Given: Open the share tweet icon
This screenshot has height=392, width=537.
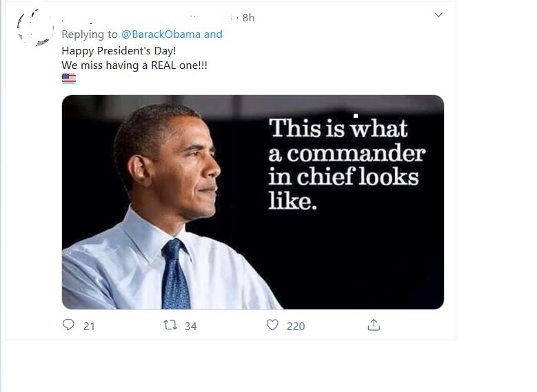Looking at the screenshot, I should click(x=374, y=325).
